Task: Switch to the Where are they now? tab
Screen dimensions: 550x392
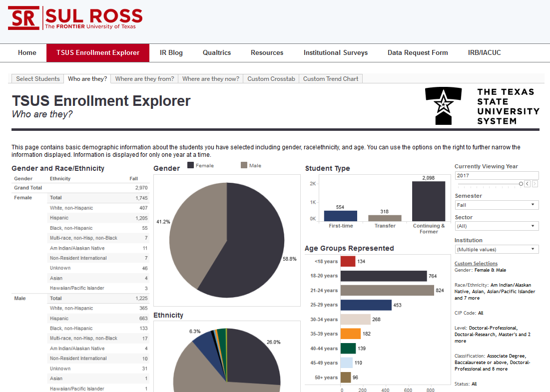Action: tap(210, 79)
